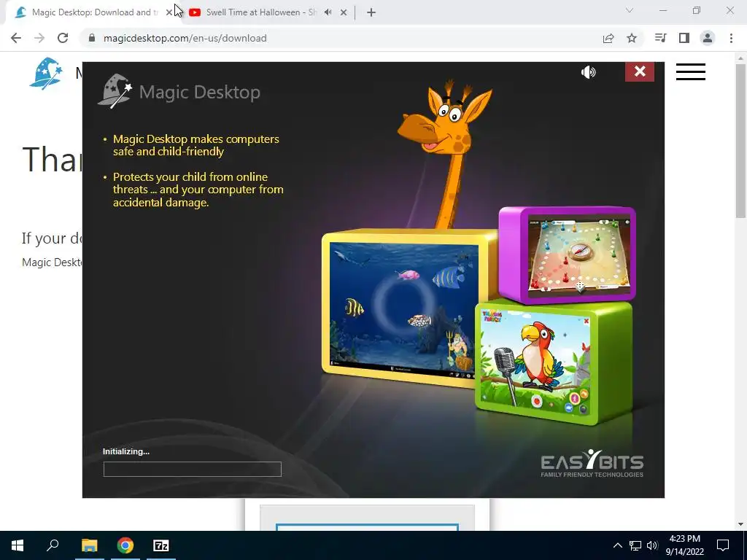This screenshot has width=747, height=560.
Task: Click the aquarium fish game screenshot
Action: coord(403,311)
